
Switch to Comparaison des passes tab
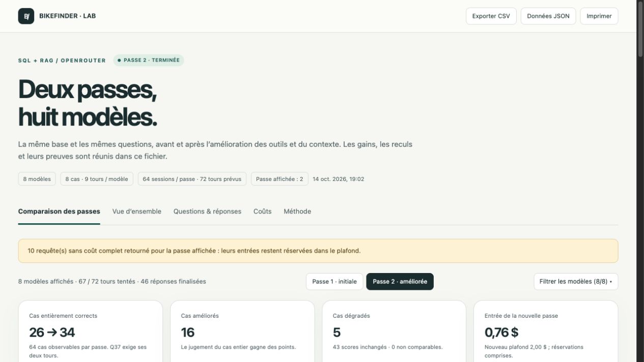pos(59,212)
